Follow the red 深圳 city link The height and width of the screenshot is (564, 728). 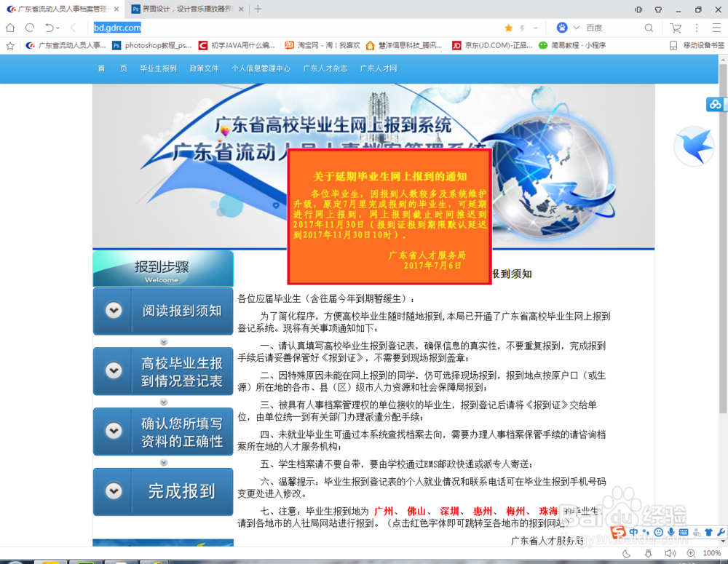[449, 512]
